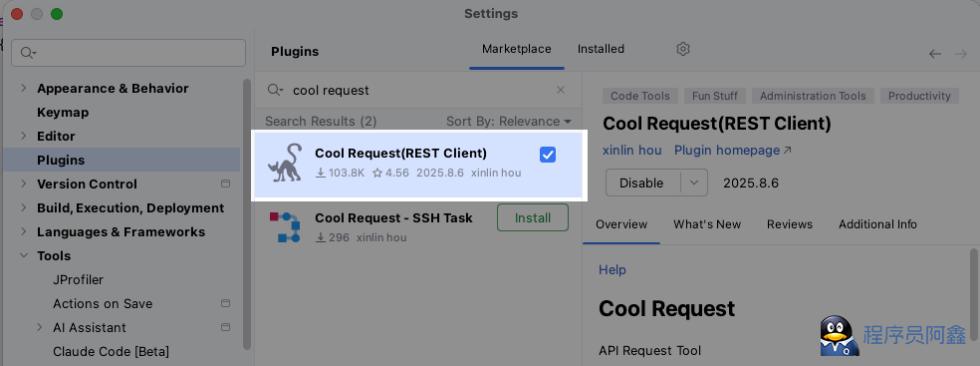Viewport: 980px width, 366px height.
Task: Click the version text 2025.8.6 beside Disable
Action: [x=751, y=183]
